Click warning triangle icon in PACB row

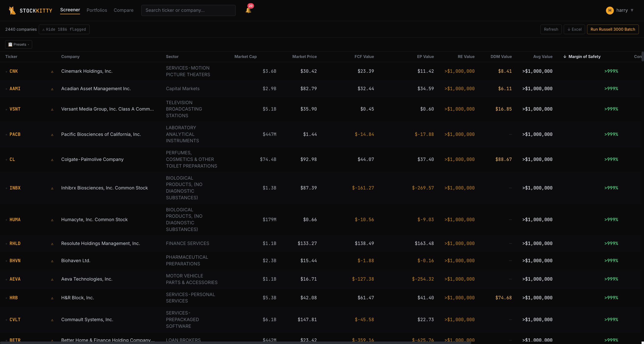52,135
